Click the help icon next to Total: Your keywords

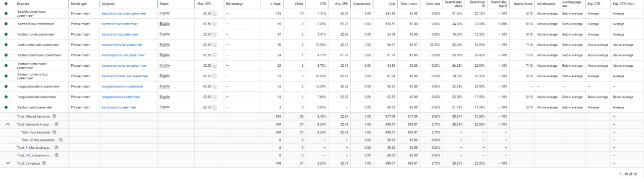point(54,132)
